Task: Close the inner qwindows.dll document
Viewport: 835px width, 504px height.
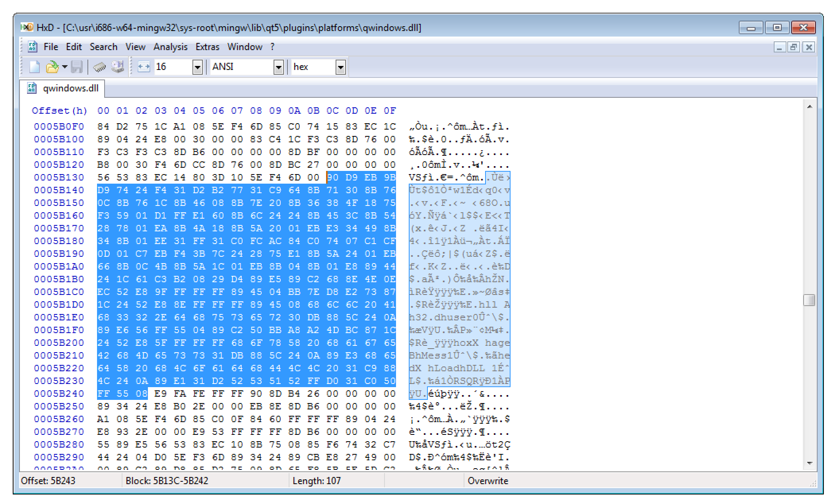Action: tap(809, 47)
